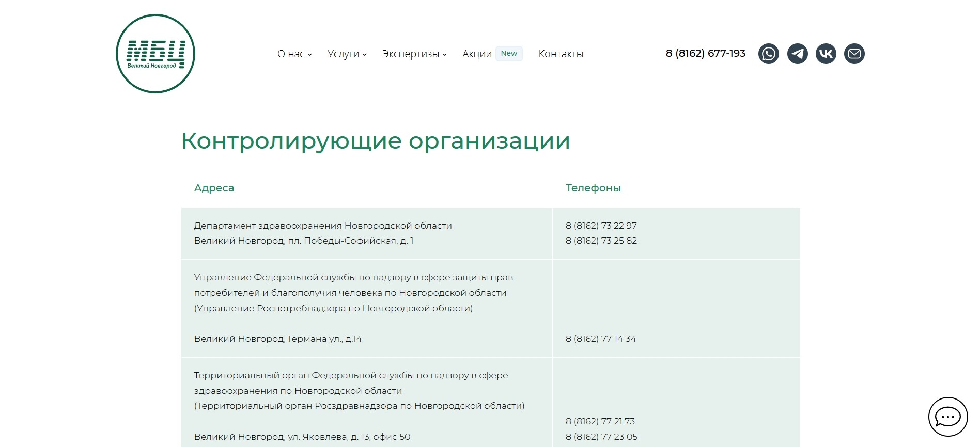Open the Акции menu item
Viewport: 980px width, 447px height.
click(477, 54)
